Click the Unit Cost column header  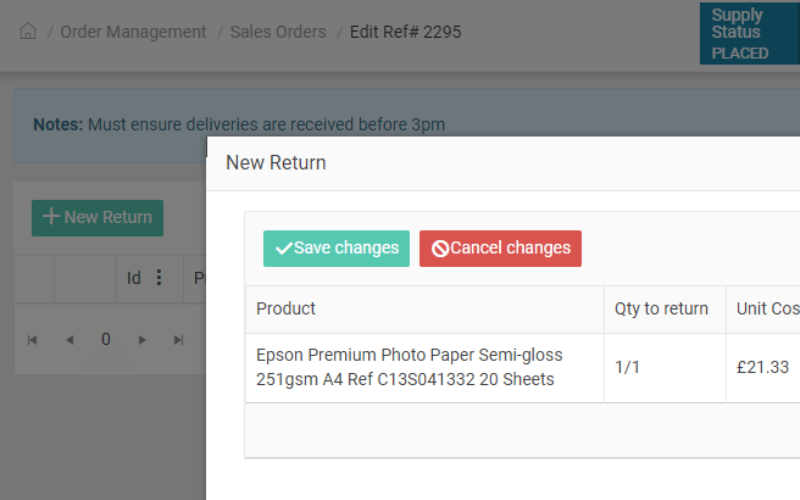[763, 309]
